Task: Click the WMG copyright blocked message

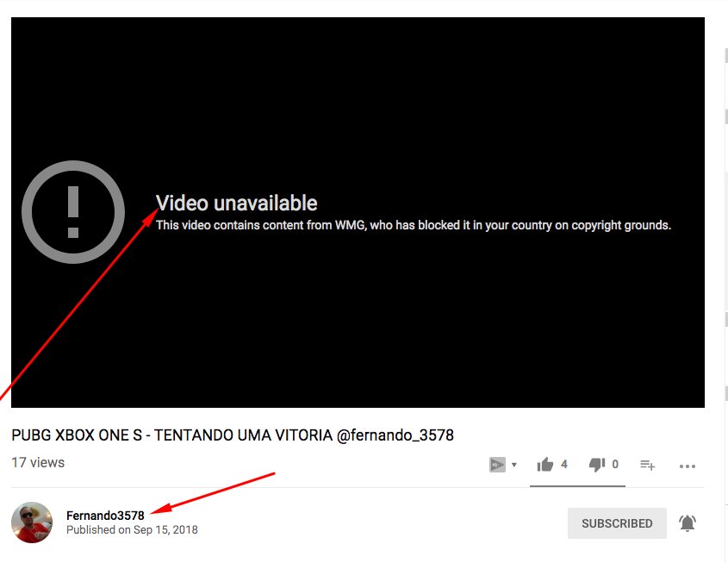Action: pos(414,225)
